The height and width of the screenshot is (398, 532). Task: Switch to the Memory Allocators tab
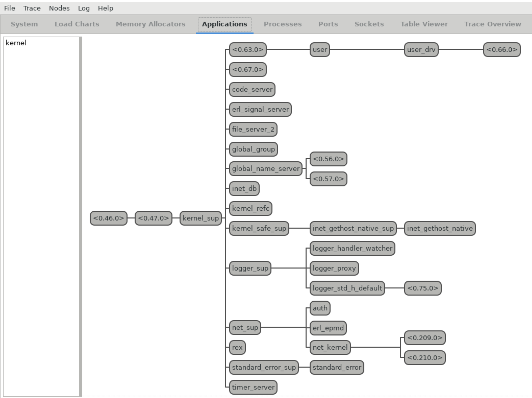(x=151, y=24)
